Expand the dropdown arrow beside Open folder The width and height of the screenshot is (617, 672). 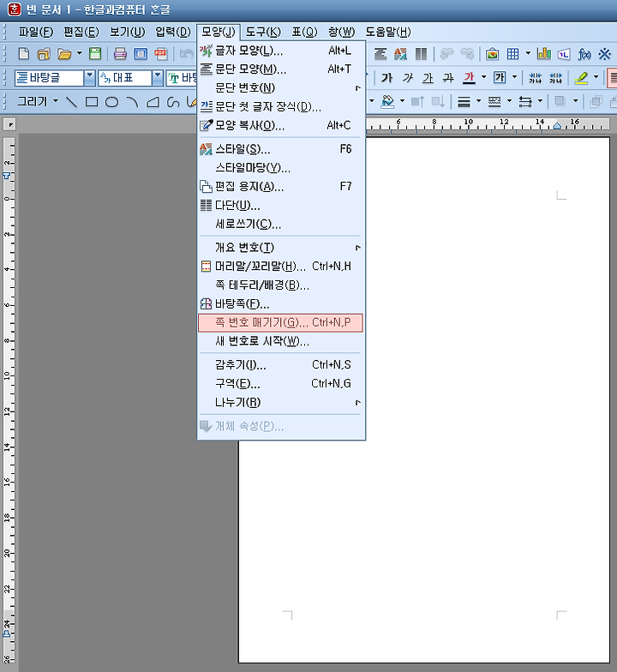79,54
